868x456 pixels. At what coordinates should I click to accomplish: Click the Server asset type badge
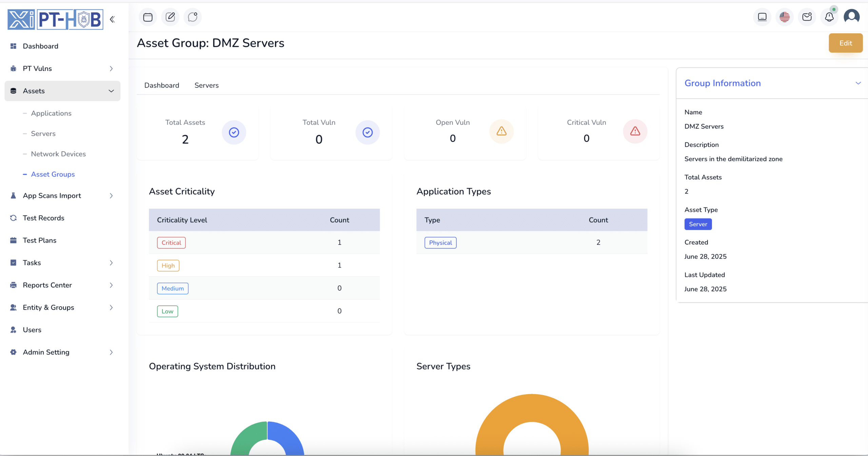698,224
